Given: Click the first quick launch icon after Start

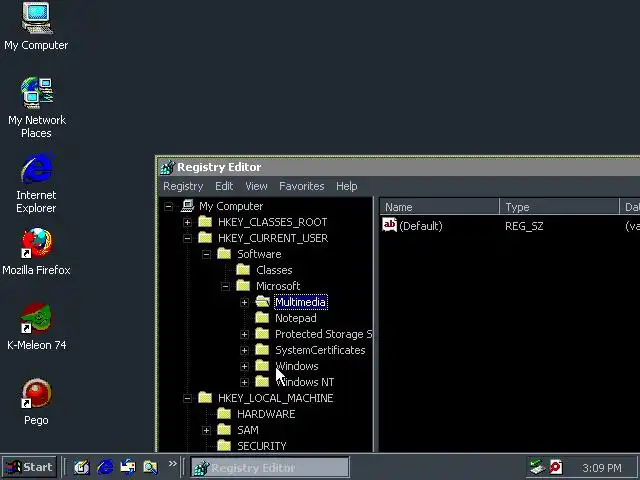Looking at the screenshot, I should (82, 467).
